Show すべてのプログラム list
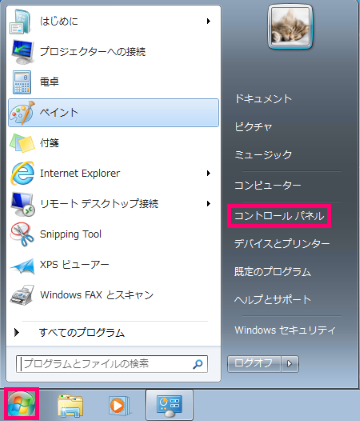360x421 pixels. [82, 333]
